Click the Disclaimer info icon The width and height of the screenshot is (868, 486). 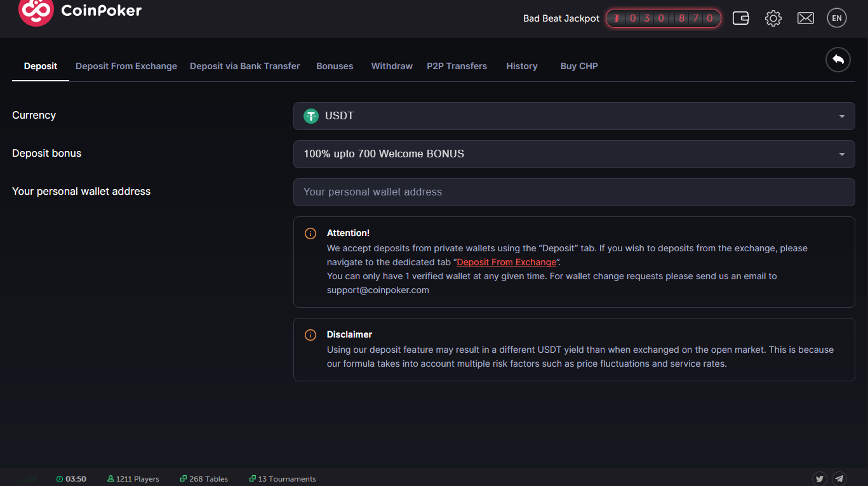click(310, 335)
